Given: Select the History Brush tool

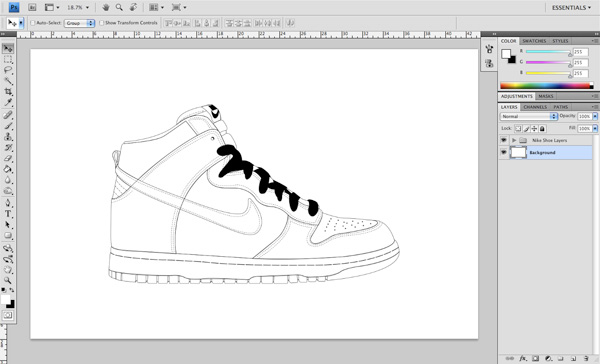Looking at the screenshot, I should [8, 148].
